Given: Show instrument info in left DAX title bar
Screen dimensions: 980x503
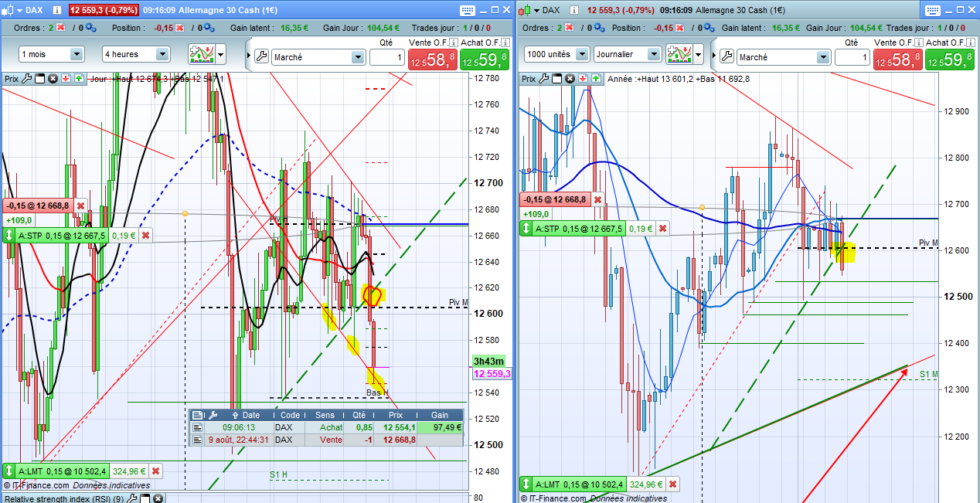Looking at the screenshot, I should 58,11.
